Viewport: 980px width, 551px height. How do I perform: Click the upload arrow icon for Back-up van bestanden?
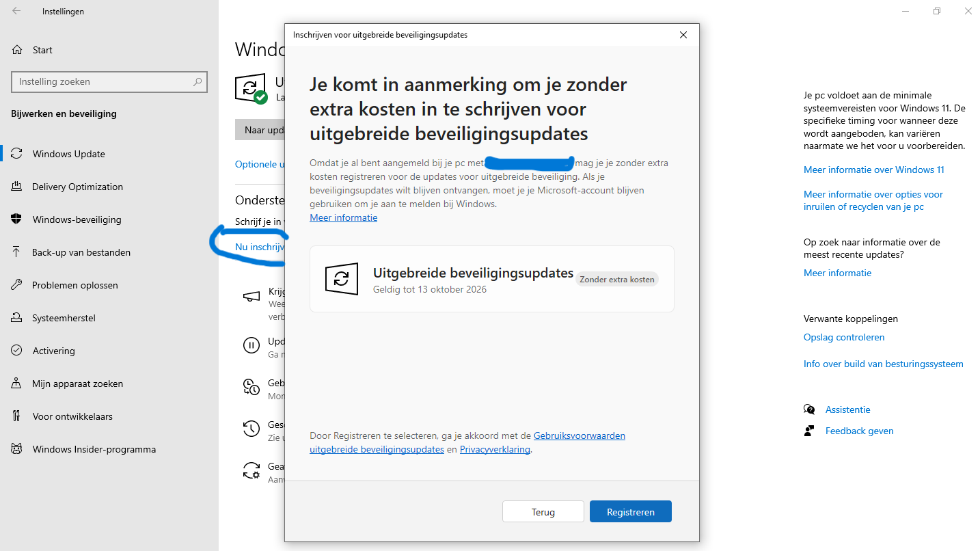click(17, 252)
